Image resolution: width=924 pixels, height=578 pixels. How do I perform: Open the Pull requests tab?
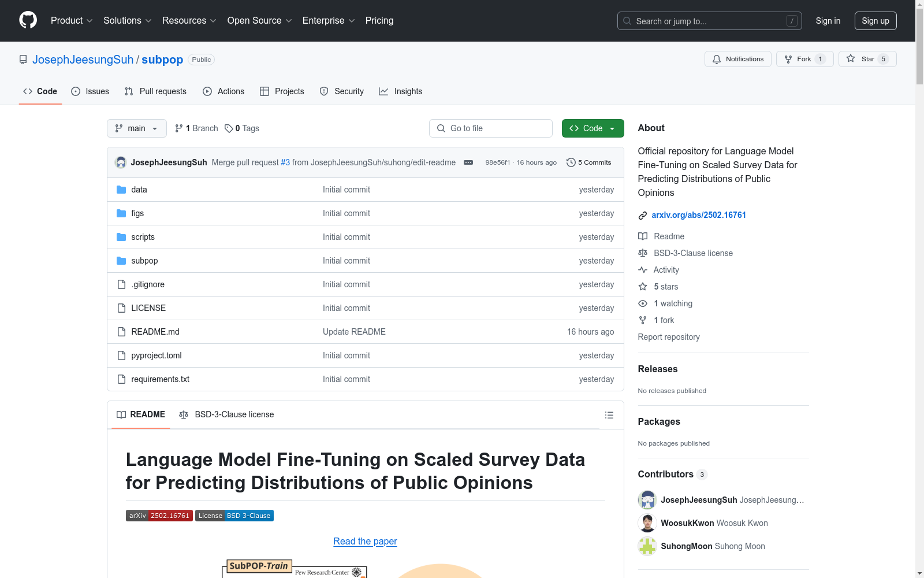click(x=155, y=91)
